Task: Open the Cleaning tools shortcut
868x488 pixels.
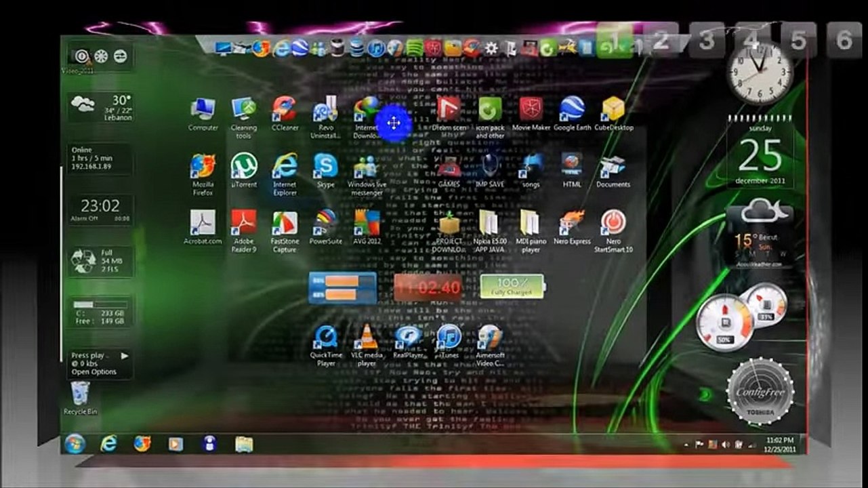Action: (243, 117)
